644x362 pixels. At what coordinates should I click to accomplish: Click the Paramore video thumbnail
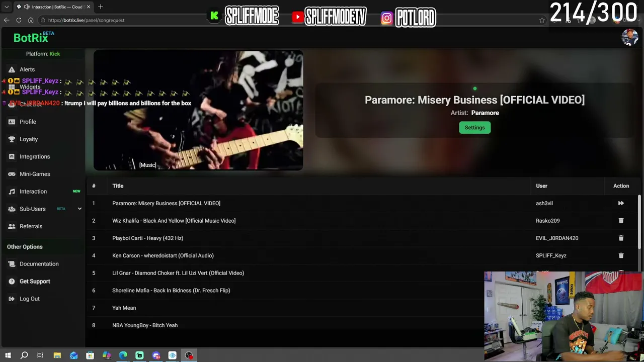pyautogui.click(x=198, y=111)
